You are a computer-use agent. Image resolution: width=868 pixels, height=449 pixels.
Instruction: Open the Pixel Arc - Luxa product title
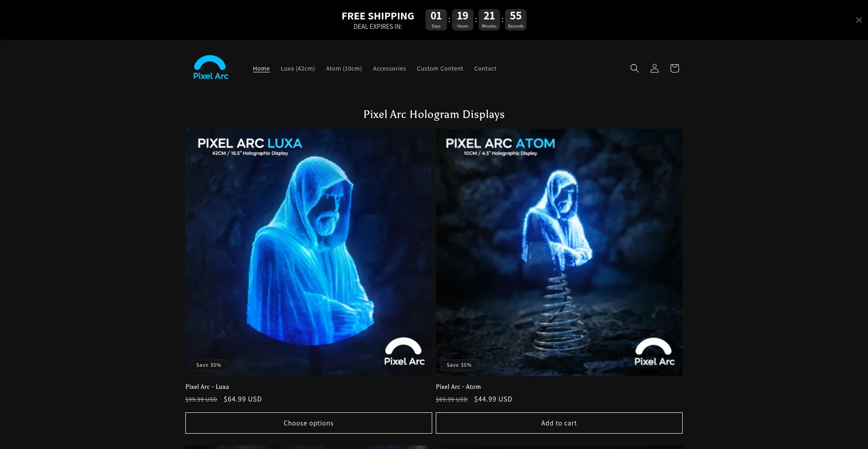coord(207,387)
